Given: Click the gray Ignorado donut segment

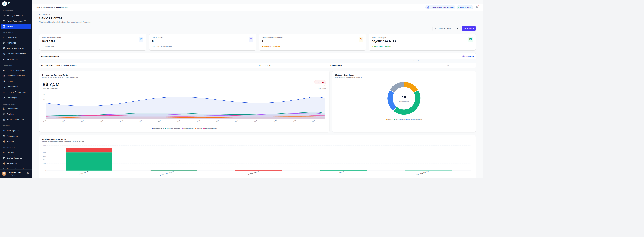Looking at the screenshot, I should pyautogui.click(x=396, y=86).
